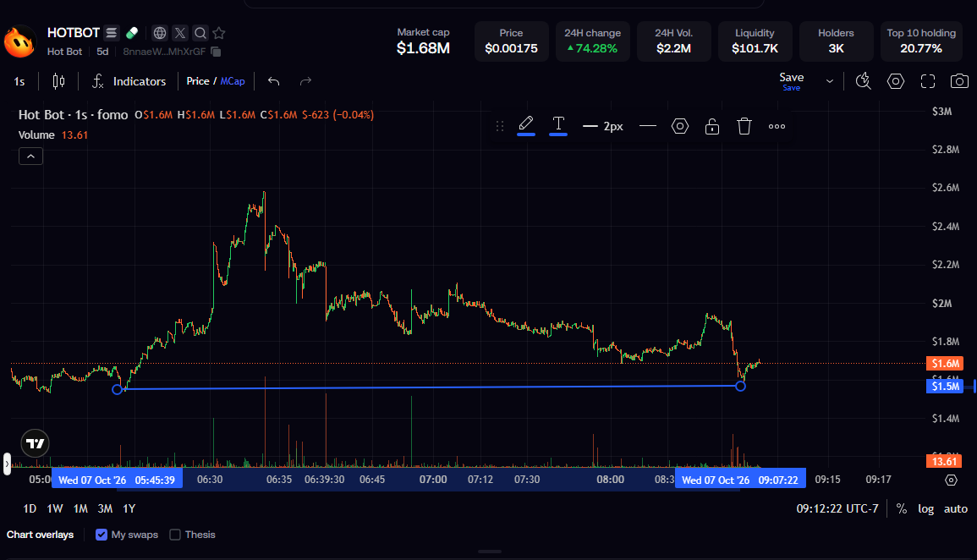Pick the line color pencil tool

point(526,125)
